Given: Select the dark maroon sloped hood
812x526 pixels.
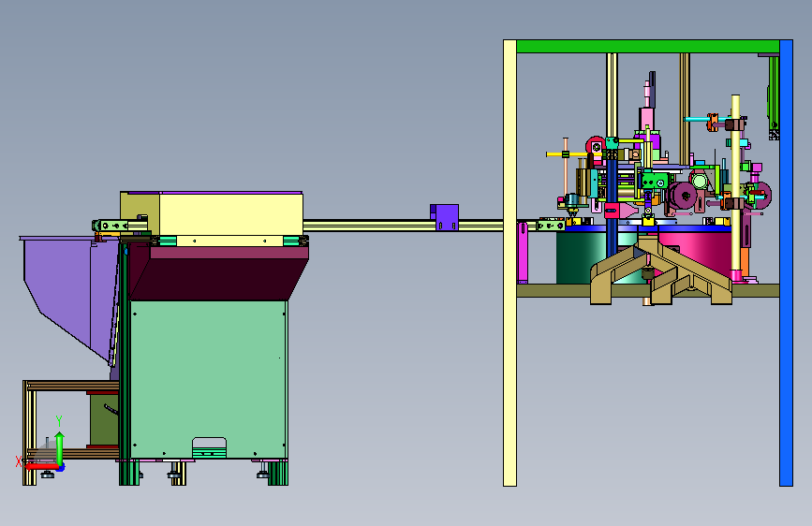Looking at the screenshot, I should click(x=217, y=274).
